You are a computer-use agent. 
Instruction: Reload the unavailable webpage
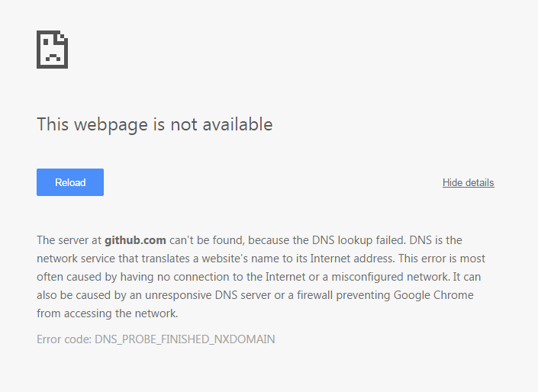point(70,182)
